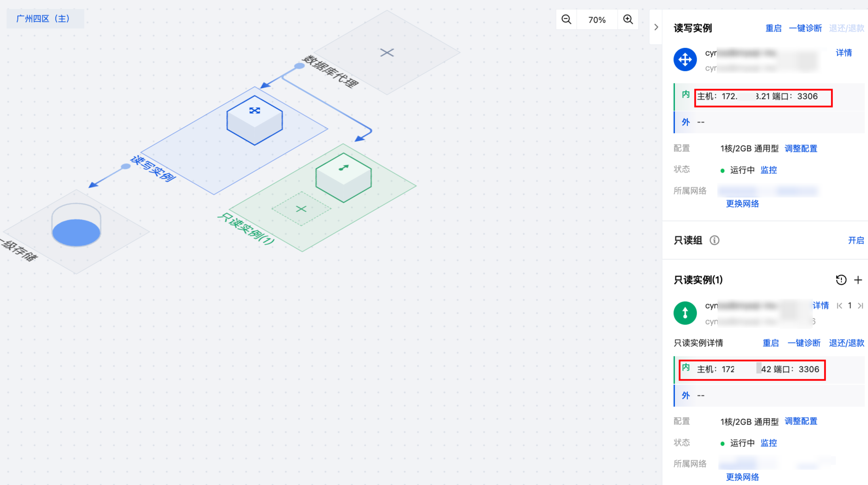This screenshot has height=485, width=868.
Task: Go to first page of read-only instances
Action: [839, 306]
